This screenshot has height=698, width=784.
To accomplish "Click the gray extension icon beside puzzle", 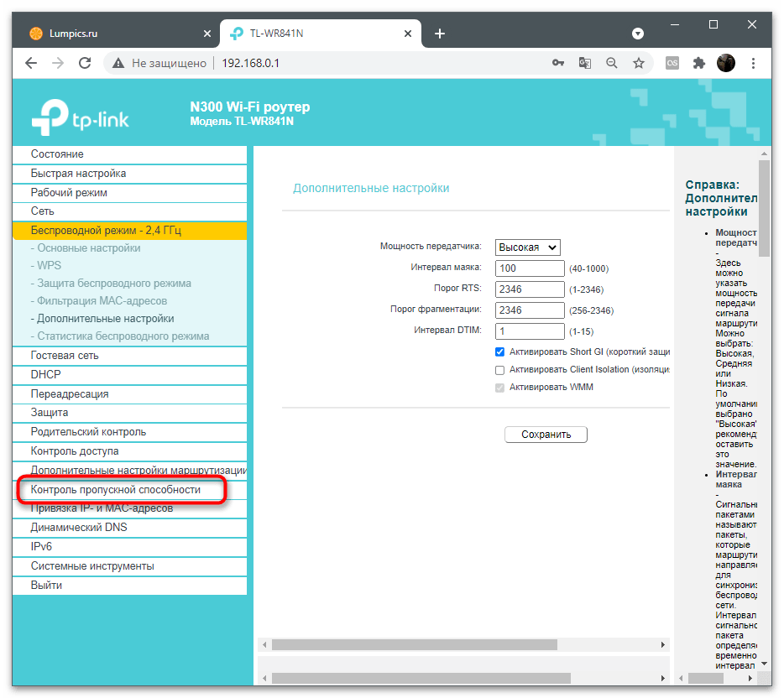I will pyautogui.click(x=672, y=63).
